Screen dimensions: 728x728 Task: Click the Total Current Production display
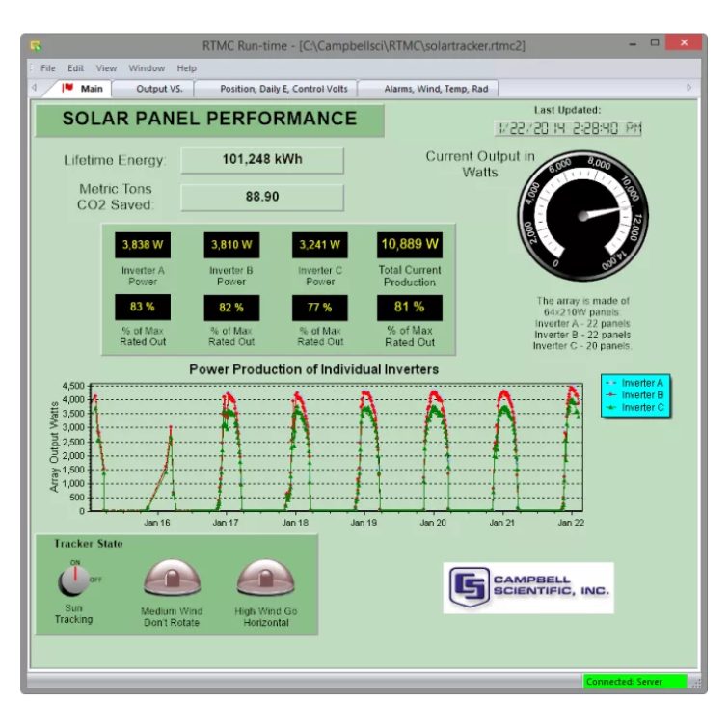[x=409, y=244]
